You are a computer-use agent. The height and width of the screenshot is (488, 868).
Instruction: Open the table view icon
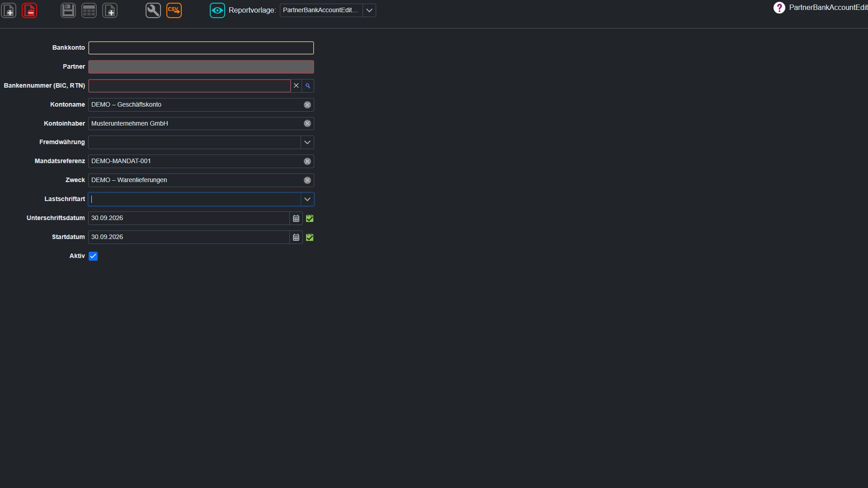(x=89, y=10)
